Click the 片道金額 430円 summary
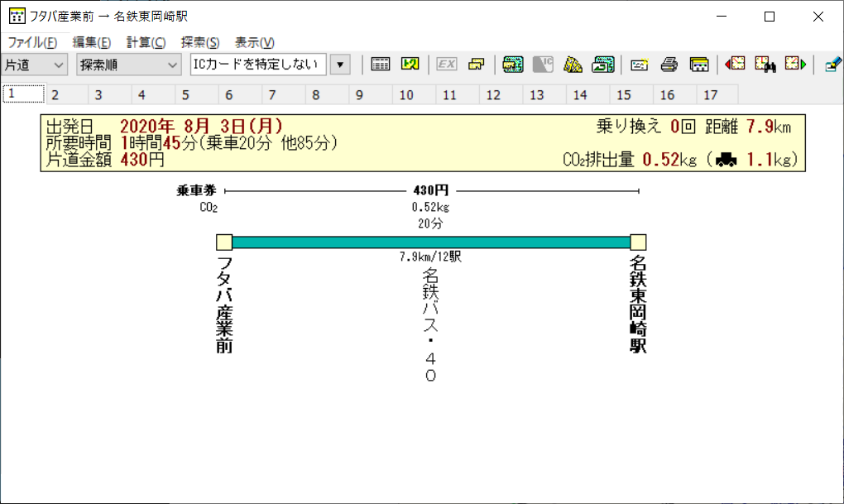Image resolution: width=844 pixels, height=504 pixels. pos(105,160)
